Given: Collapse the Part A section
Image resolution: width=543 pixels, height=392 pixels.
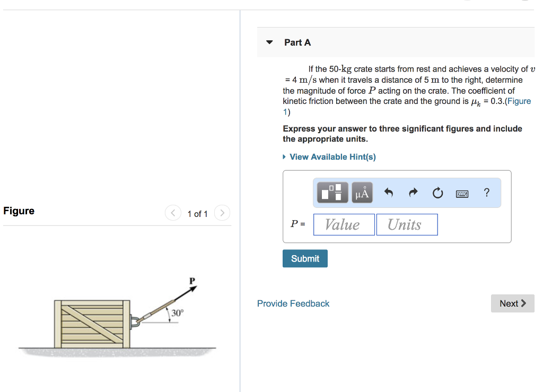Looking at the screenshot, I should click(x=269, y=42).
